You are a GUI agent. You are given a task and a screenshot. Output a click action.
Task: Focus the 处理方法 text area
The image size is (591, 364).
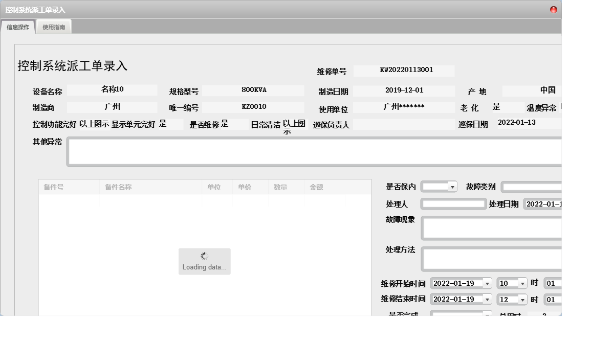[x=491, y=259]
